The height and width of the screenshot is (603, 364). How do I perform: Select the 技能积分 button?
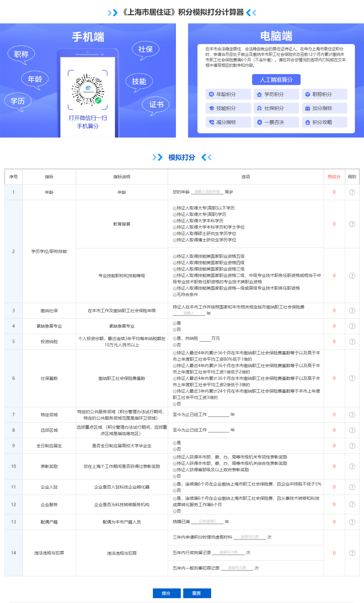pyautogui.click(x=228, y=108)
